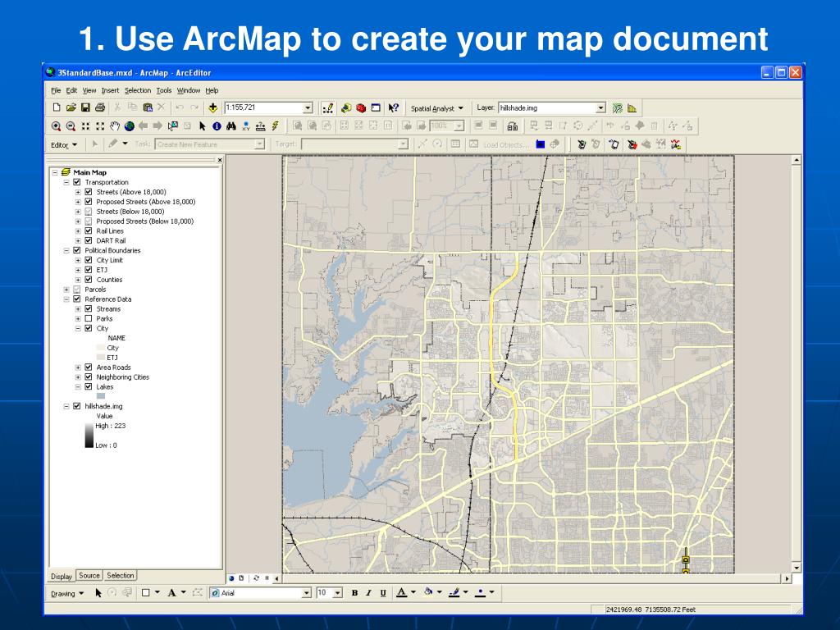Click the New Map File icon
The height and width of the screenshot is (630, 840).
click(x=57, y=107)
